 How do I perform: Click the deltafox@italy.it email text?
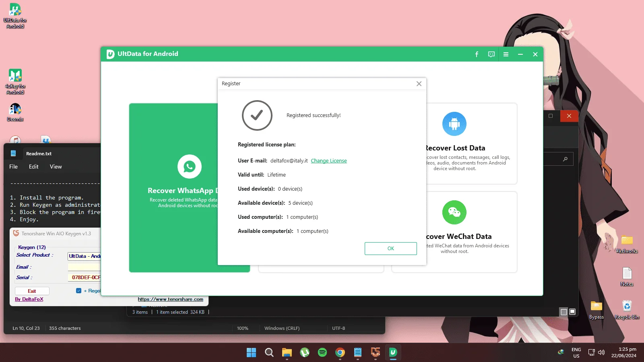point(289,161)
